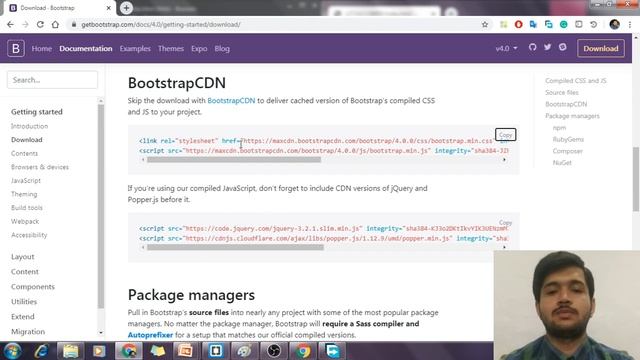Image resolution: width=640 pixels, height=360 pixels.
Task: Click the purple Download button
Action: pos(600,48)
